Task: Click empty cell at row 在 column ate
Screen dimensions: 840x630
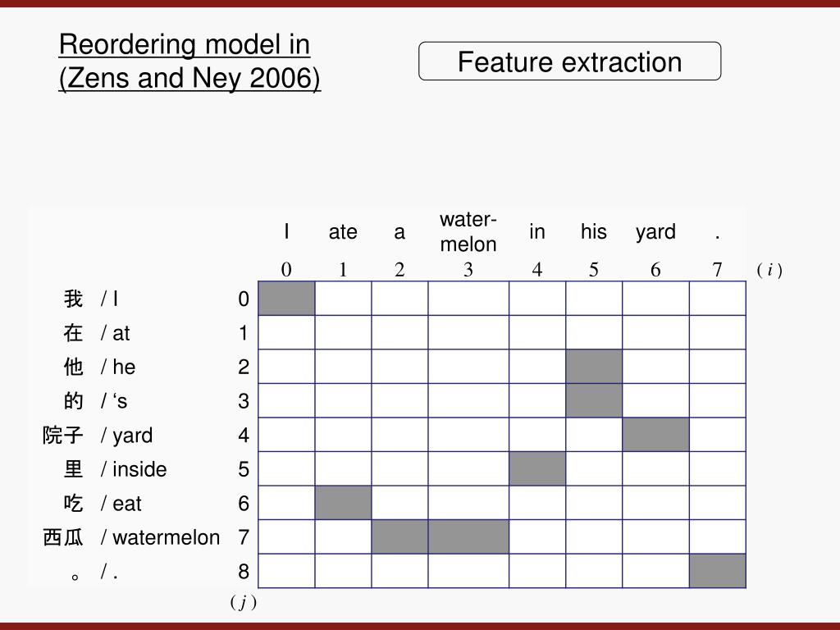Action: pyautogui.click(x=344, y=333)
